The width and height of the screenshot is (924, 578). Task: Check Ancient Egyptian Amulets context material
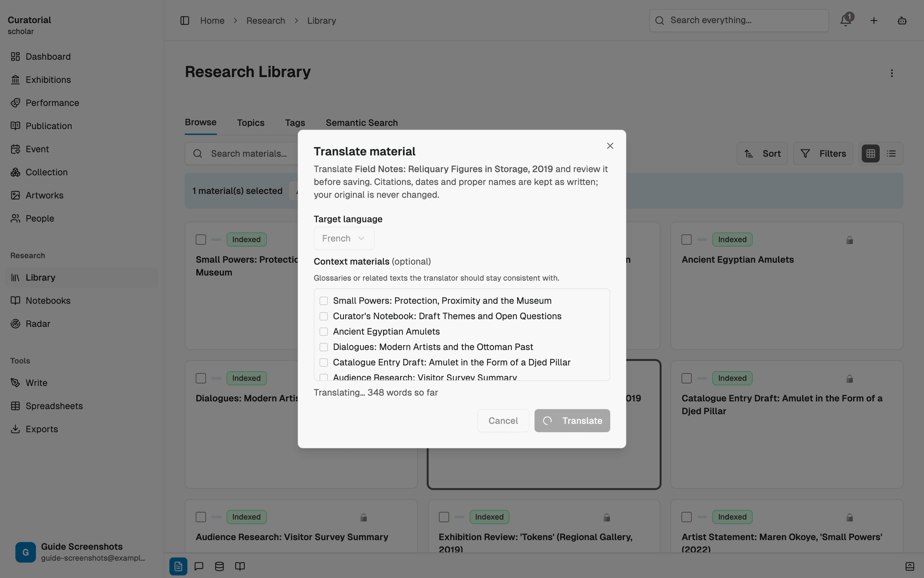324,331
